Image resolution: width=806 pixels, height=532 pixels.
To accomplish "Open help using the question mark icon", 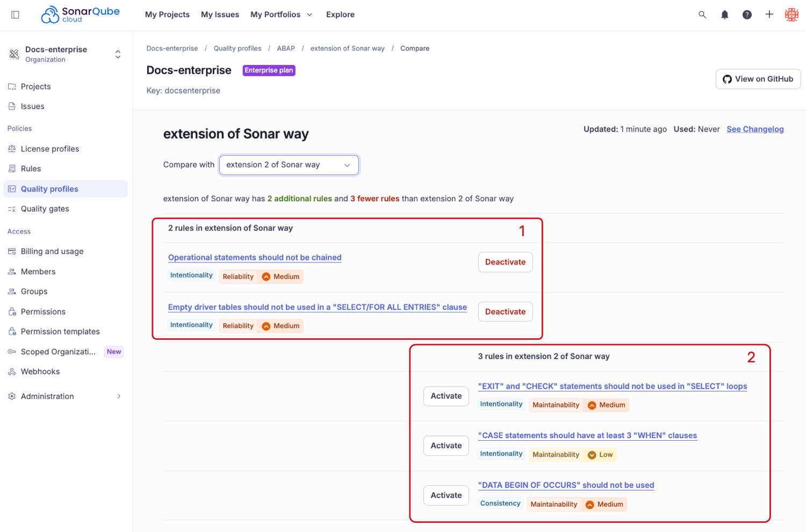I will (747, 14).
